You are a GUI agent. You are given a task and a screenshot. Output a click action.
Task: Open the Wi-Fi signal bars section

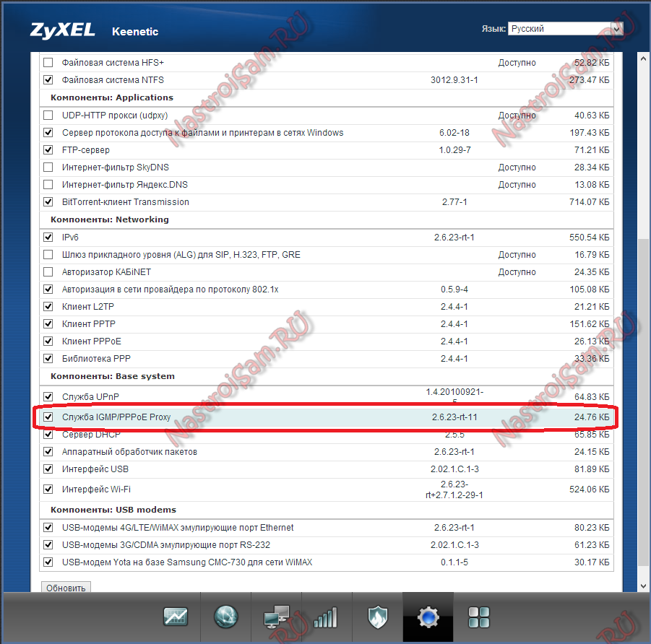tap(326, 617)
